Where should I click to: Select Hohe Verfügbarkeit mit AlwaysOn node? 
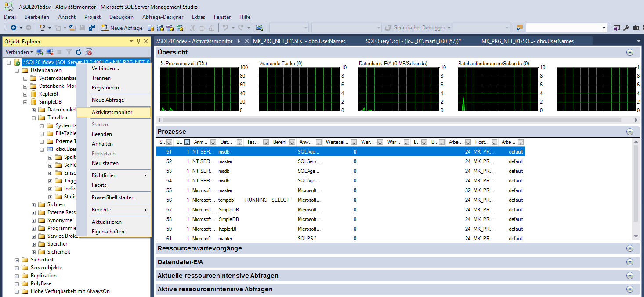tap(70, 291)
